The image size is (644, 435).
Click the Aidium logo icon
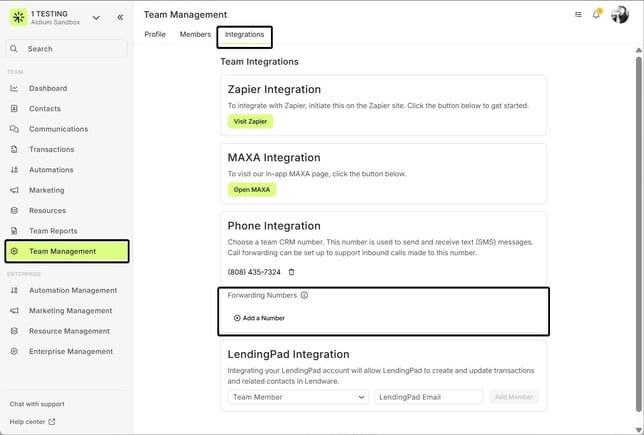pyautogui.click(x=17, y=18)
